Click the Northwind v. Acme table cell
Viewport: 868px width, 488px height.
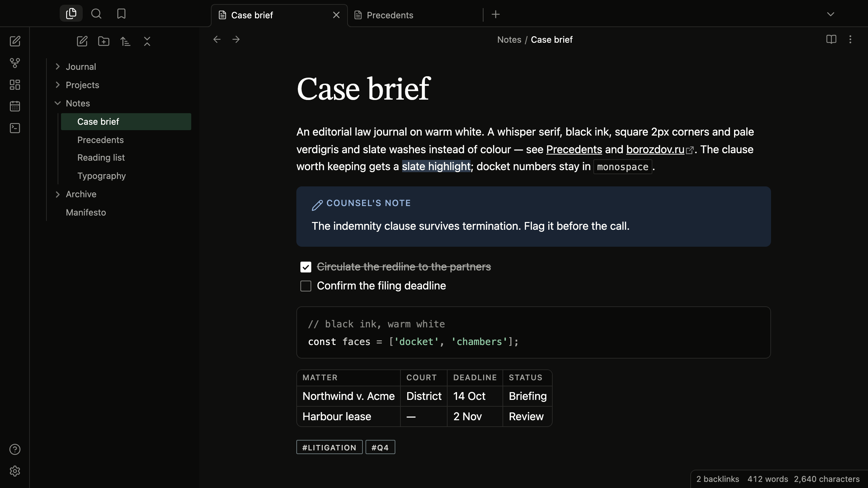349,396
